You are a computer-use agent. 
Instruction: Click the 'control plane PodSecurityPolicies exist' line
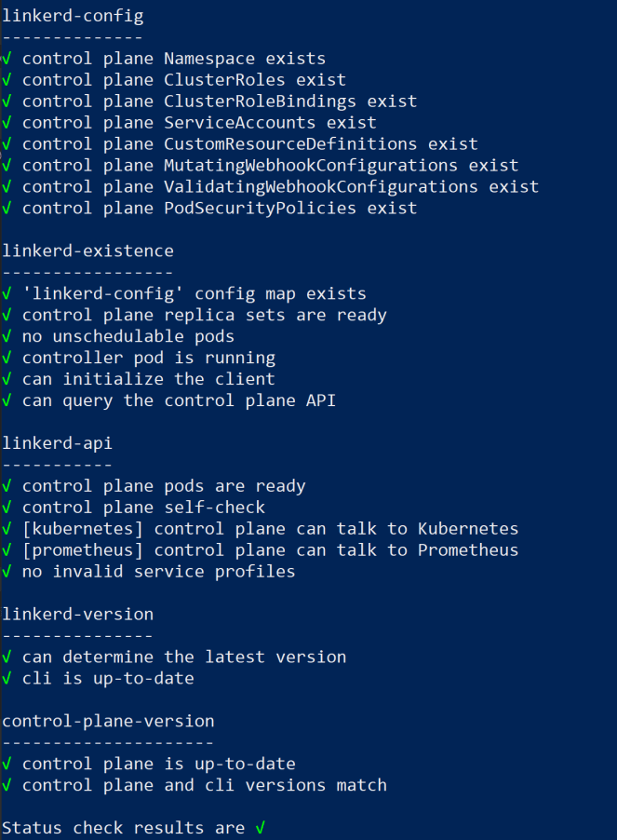point(220,209)
